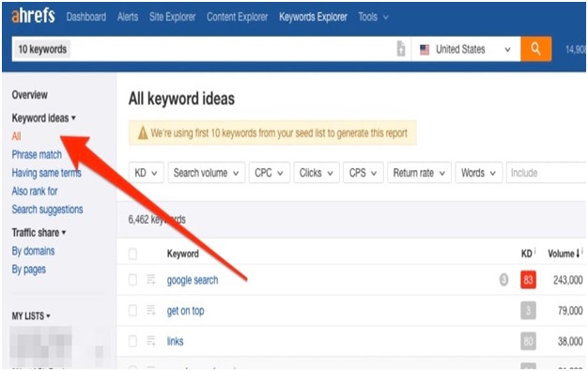Open the Return rate filter dropdown
This screenshot has height=371, width=588.
419,173
